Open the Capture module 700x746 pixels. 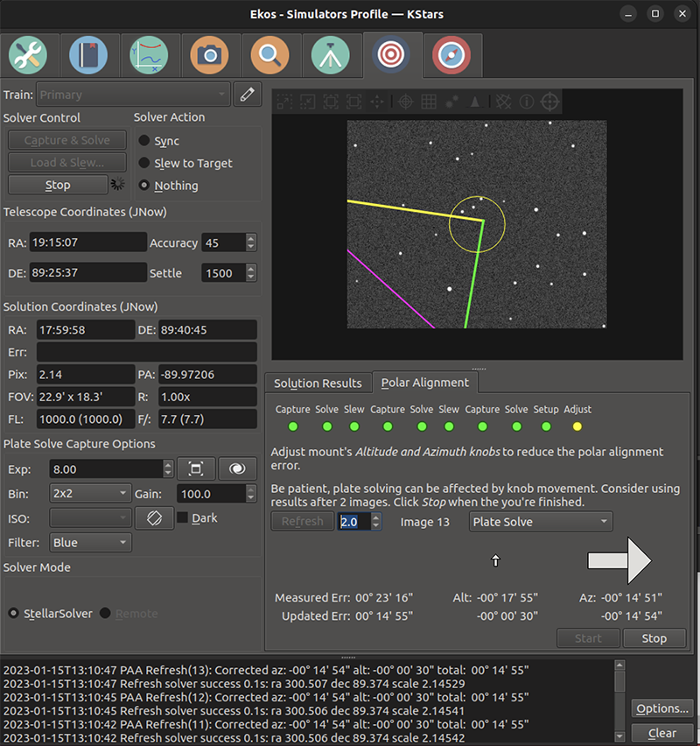pyautogui.click(x=209, y=53)
